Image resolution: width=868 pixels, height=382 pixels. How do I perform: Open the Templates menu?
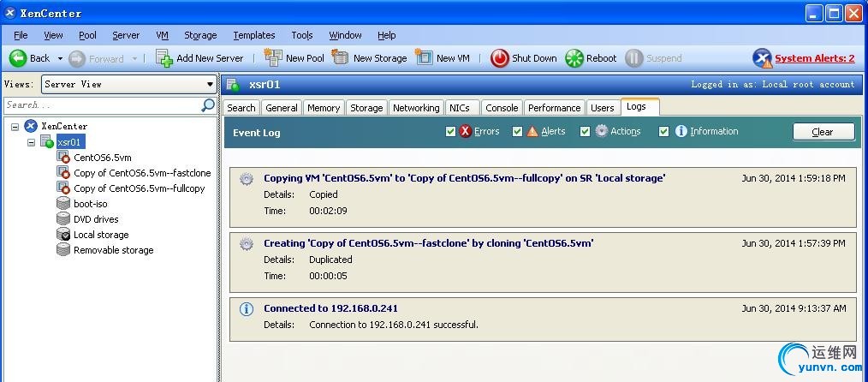pyautogui.click(x=254, y=35)
